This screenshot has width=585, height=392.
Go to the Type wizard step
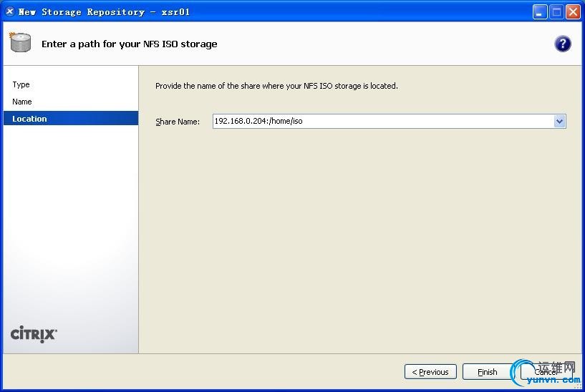click(x=21, y=84)
